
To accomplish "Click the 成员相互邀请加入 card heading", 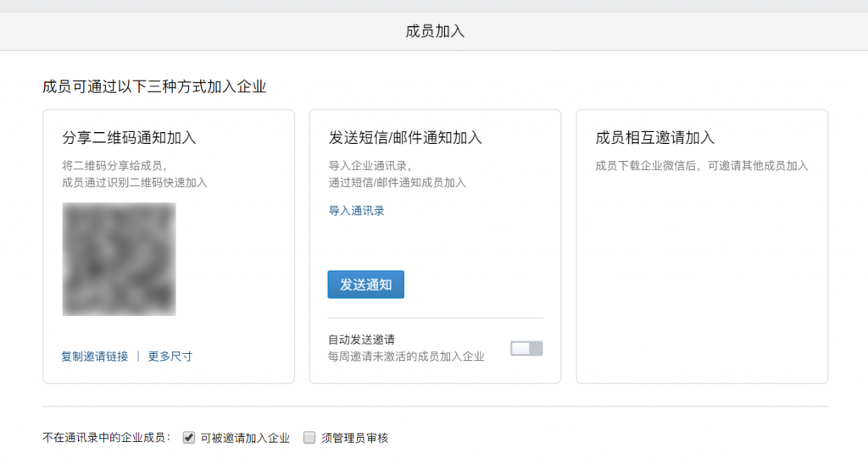I will pos(655,138).
